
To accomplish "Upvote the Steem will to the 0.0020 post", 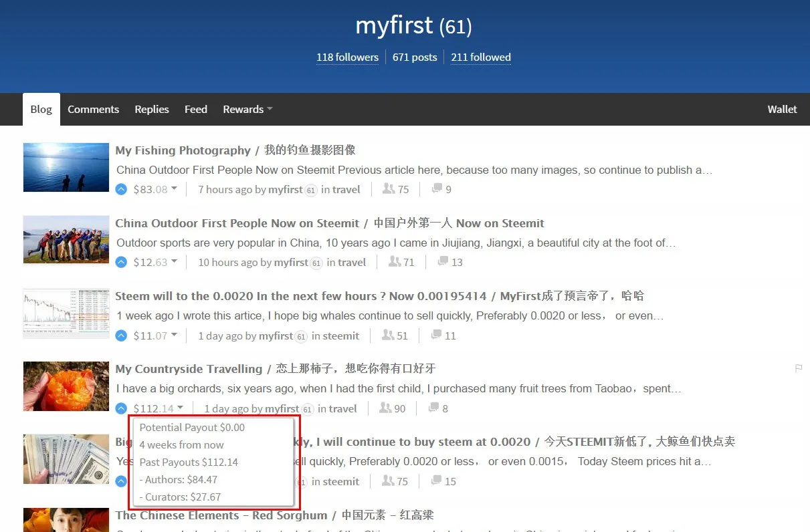I will pos(121,336).
